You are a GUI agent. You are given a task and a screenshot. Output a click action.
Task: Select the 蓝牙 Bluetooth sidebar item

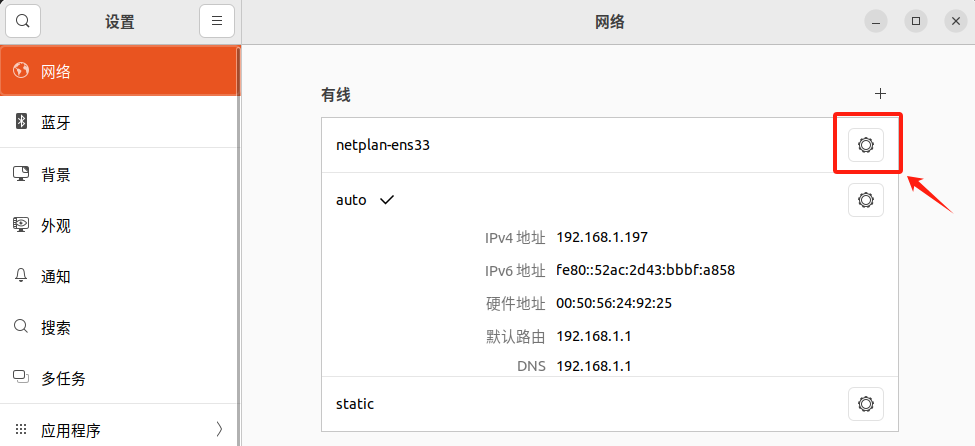[x=119, y=122]
